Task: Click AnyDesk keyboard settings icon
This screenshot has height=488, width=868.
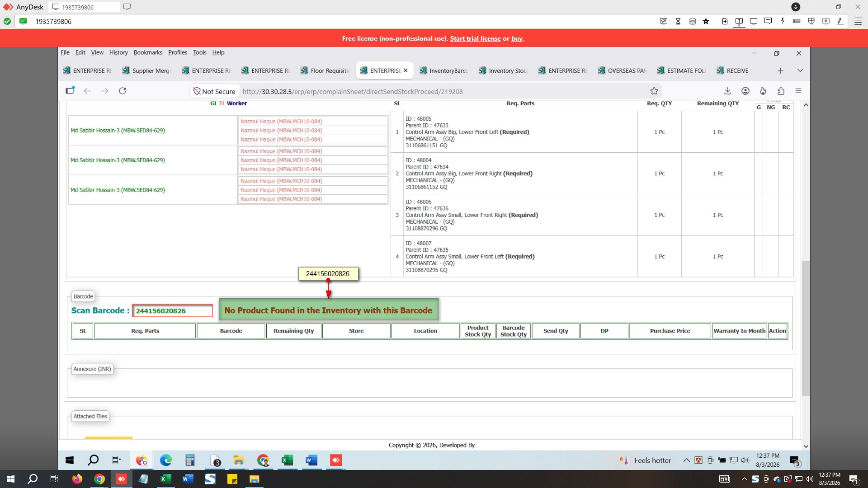Action: pos(797,21)
